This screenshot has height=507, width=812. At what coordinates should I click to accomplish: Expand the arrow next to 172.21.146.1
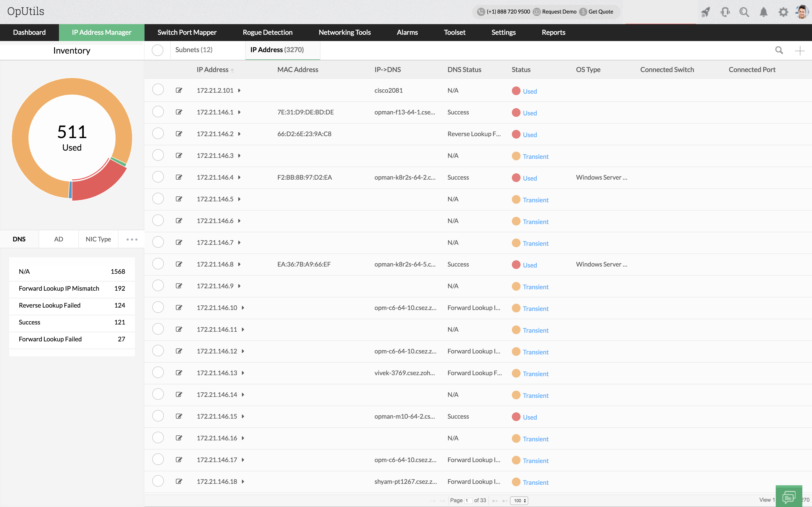(239, 112)
